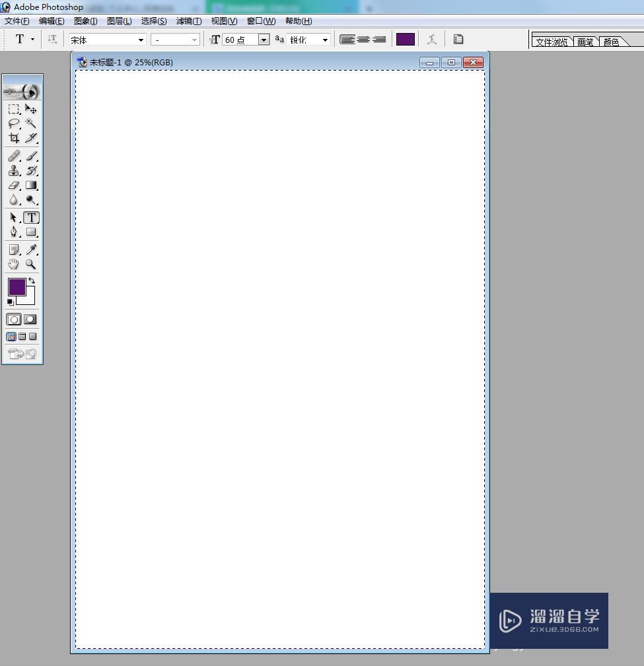Screen dimensions: 644x666
Task: Left align the text
Action: coord(347,40)
